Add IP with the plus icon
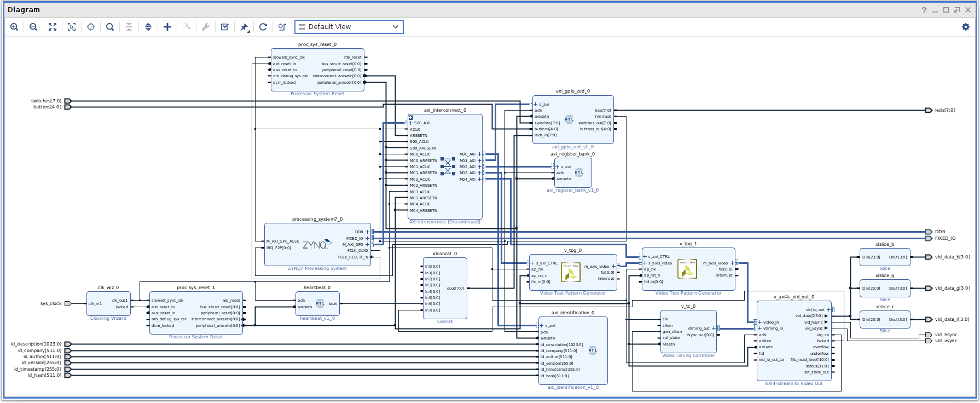 tap(167, 27)
